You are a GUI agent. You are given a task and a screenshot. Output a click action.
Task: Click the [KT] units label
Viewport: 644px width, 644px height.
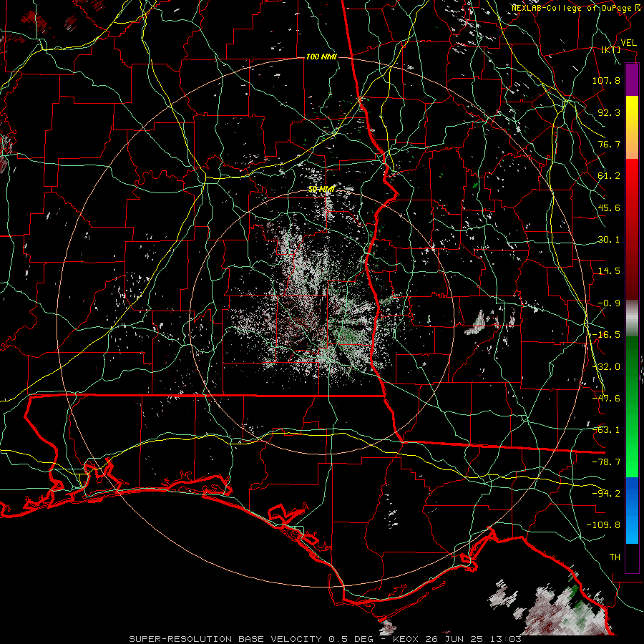[611, 49]
